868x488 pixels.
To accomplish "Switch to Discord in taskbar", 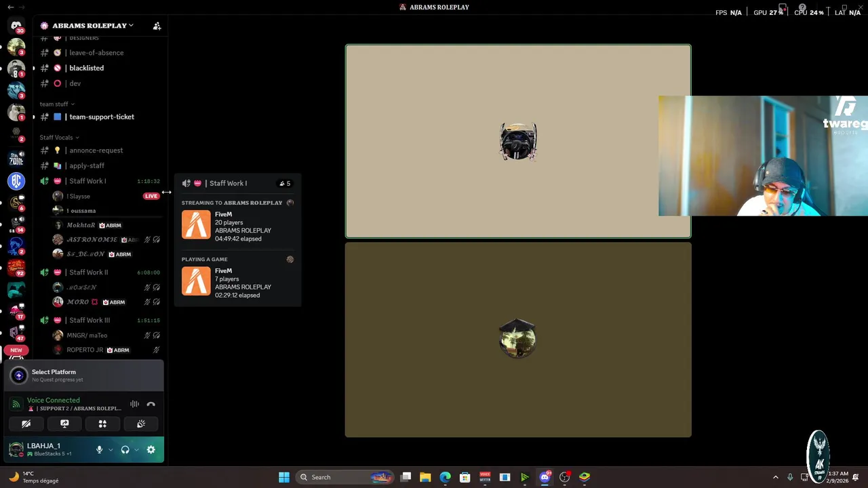I will pos(545,477).
